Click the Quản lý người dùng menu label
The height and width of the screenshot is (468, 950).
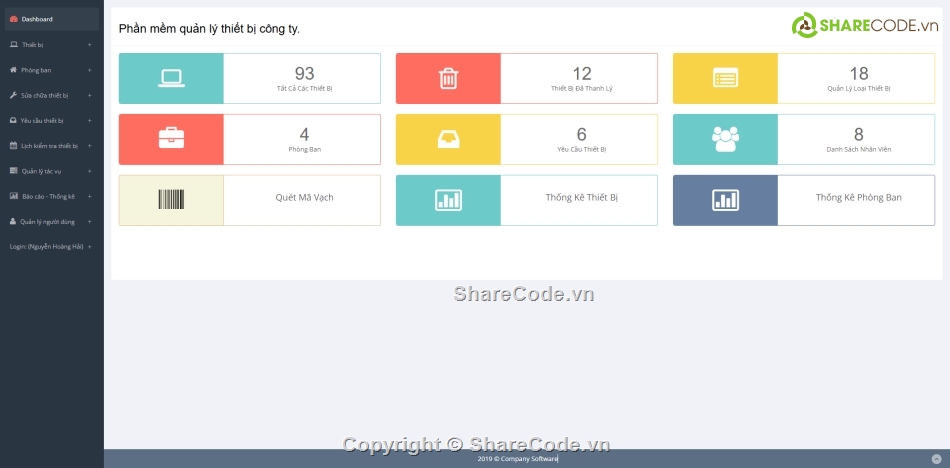pos(48,222)
